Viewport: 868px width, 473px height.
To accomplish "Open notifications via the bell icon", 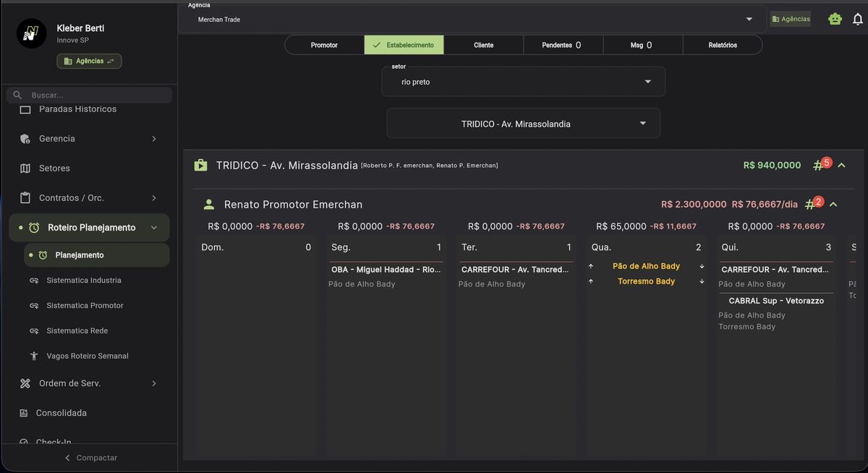I will 858,18.
